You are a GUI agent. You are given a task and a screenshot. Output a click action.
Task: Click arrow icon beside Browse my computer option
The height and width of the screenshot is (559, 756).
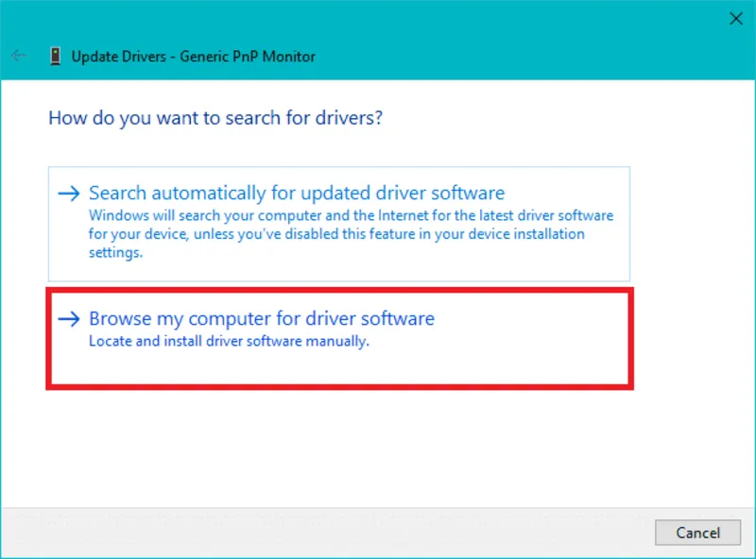point(68,319)
